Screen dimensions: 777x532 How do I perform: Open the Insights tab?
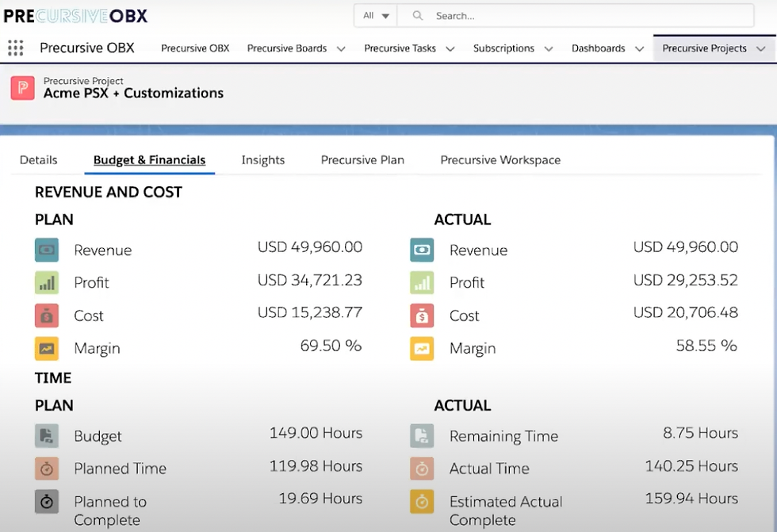click(263, 160)
